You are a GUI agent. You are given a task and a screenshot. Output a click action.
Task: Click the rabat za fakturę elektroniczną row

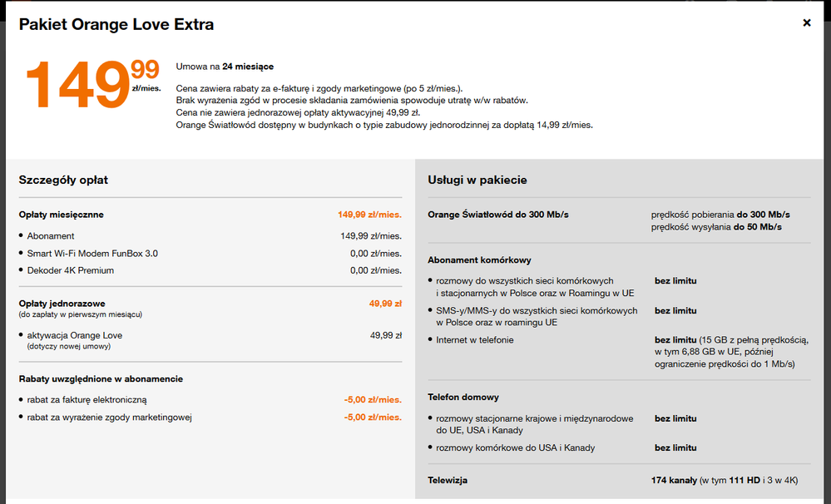(x=87, y=400)
